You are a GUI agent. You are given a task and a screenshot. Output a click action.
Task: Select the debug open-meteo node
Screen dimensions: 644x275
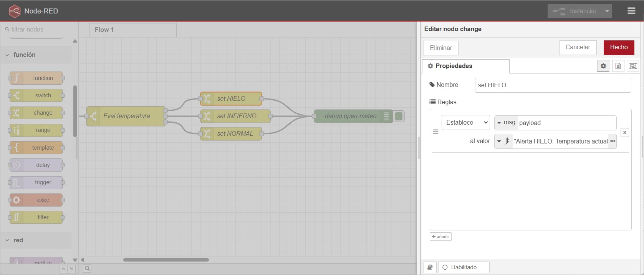[353, 116]
